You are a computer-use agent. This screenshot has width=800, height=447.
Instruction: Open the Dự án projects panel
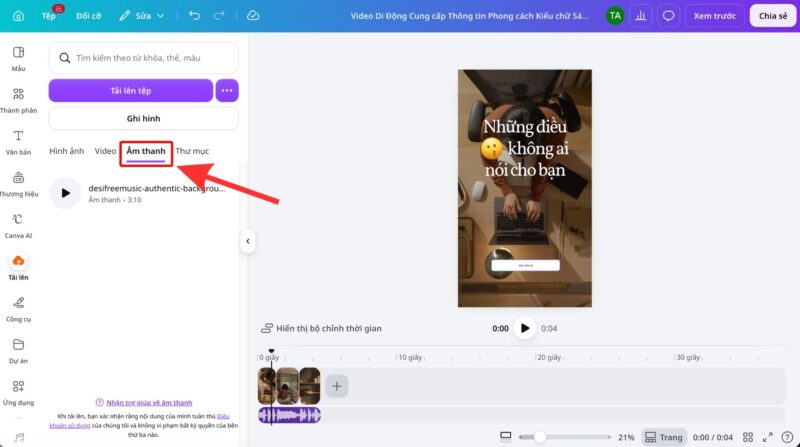[x=18, y=351]
